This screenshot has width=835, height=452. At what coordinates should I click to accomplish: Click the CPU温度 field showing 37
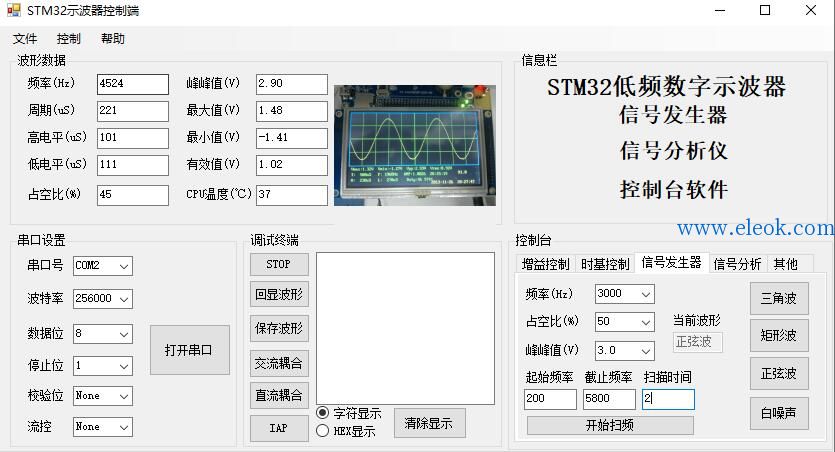(291, 195)
